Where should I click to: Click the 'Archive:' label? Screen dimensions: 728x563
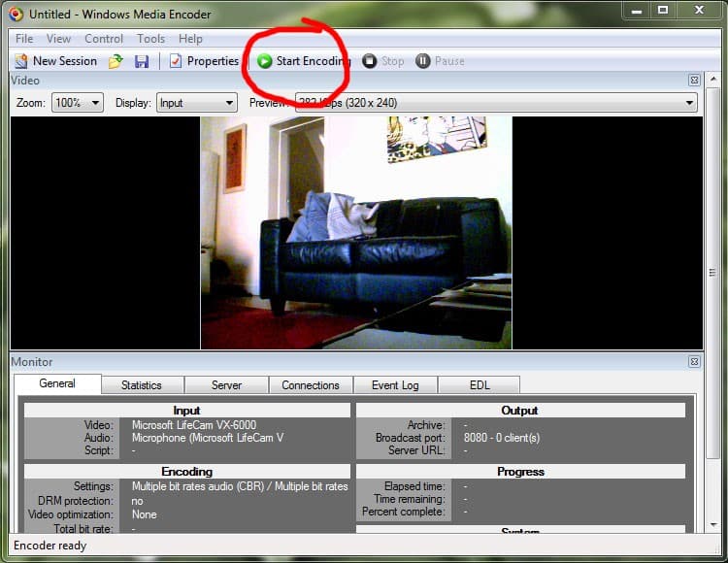426,425
